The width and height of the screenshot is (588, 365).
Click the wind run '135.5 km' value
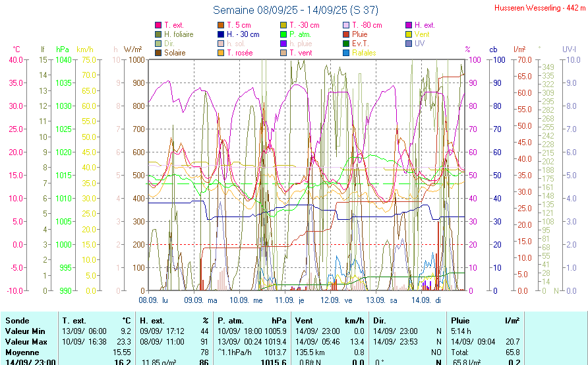pos(310,352)
